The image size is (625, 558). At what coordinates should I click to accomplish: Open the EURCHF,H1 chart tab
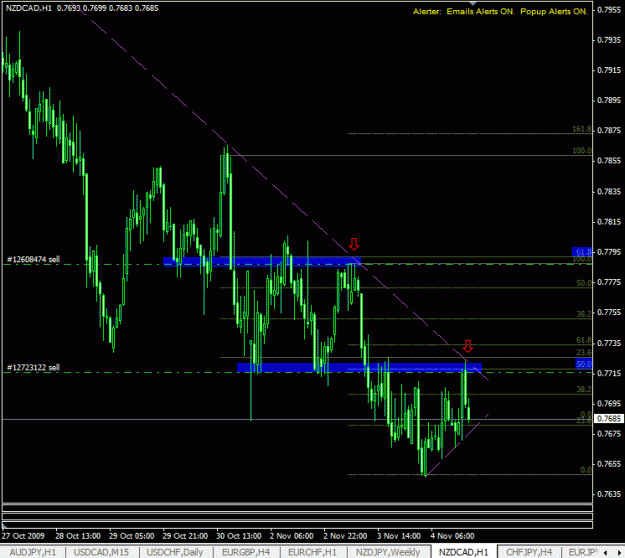312,552
